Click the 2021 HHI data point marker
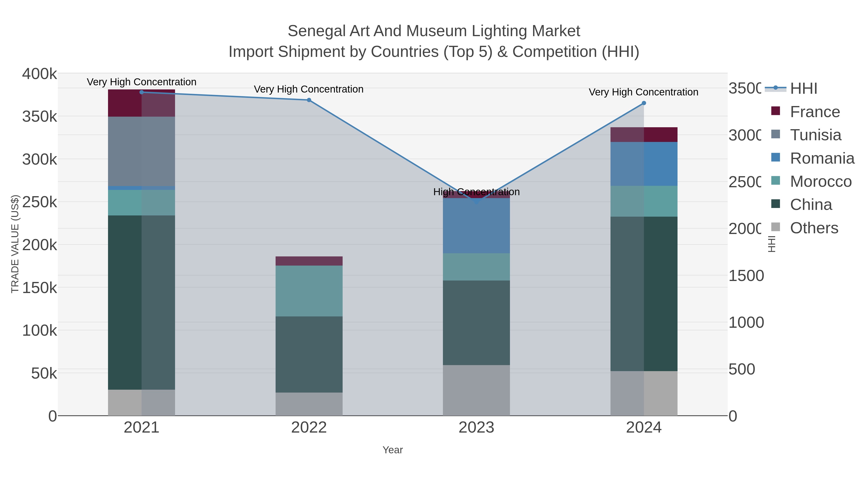This screenshot has height=488, width=868. click(142, 92)
